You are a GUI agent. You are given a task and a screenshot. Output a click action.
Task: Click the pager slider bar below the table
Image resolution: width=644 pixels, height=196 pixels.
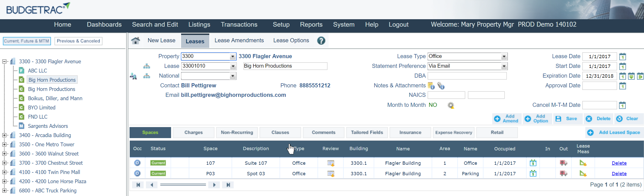pos(183,185)
